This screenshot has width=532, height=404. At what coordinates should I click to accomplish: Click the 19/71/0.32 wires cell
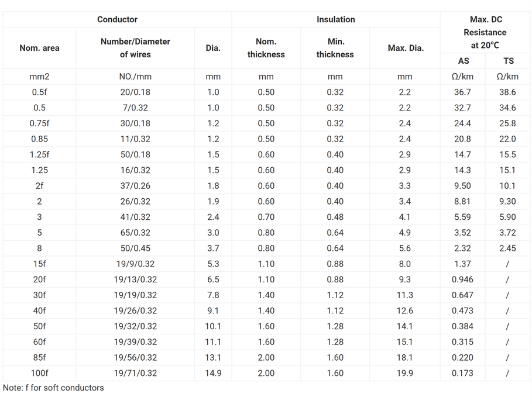pos(135,373)
